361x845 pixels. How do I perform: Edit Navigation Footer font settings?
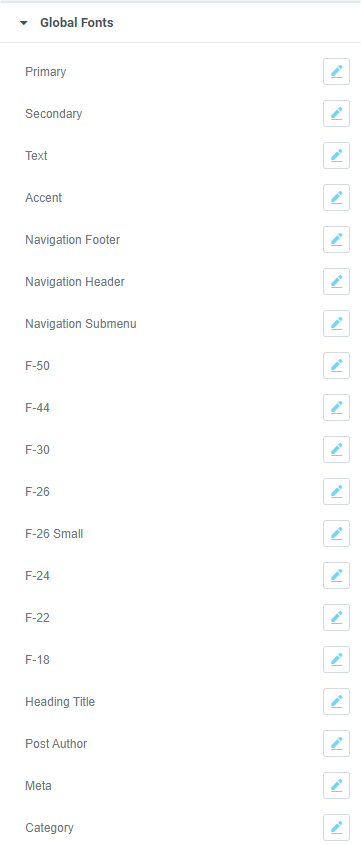tap(336, 240)
